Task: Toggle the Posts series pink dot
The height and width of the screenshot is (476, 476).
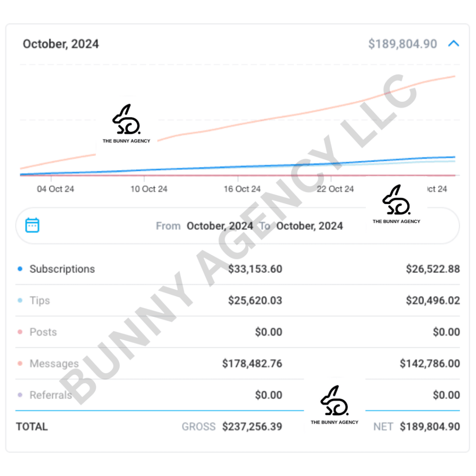Action: tap(20, 332)
